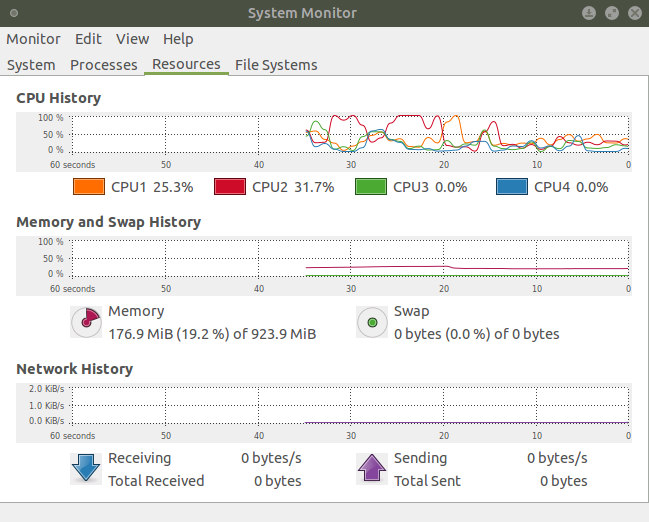
Task: Click the Network History graph area
Action: point(350,405)
